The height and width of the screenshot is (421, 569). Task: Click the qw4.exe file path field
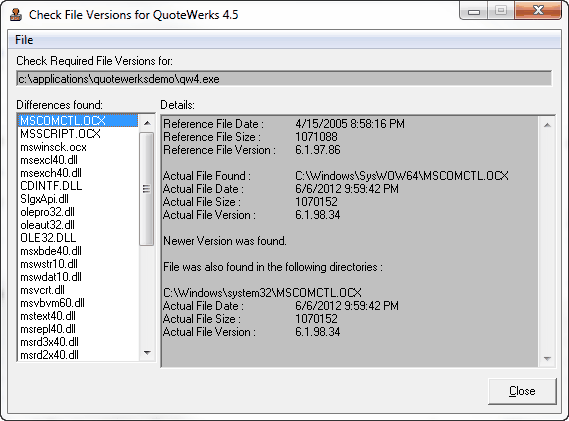[x=284, y=79]
